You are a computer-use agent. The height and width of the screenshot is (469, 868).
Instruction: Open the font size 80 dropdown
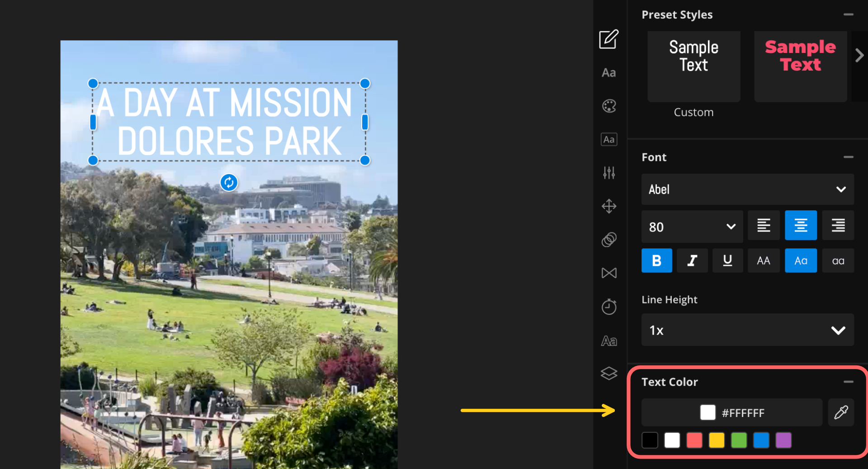pos(692,226)
